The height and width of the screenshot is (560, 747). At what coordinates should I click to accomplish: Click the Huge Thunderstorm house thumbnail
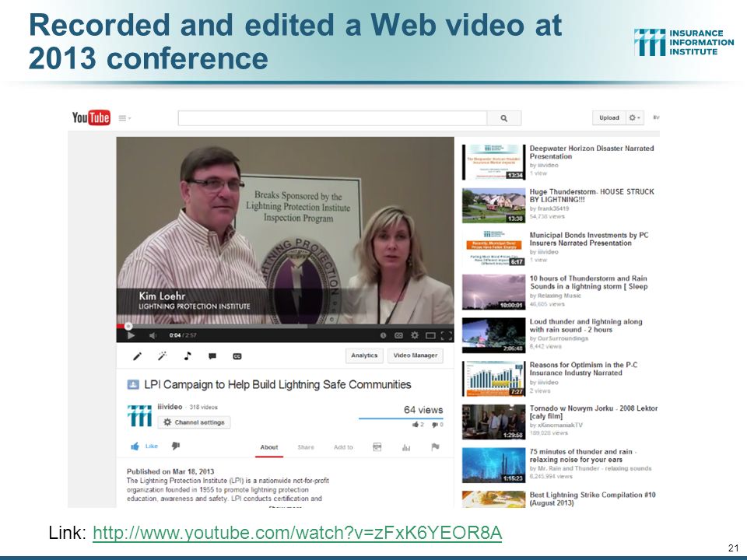(493, 205)
